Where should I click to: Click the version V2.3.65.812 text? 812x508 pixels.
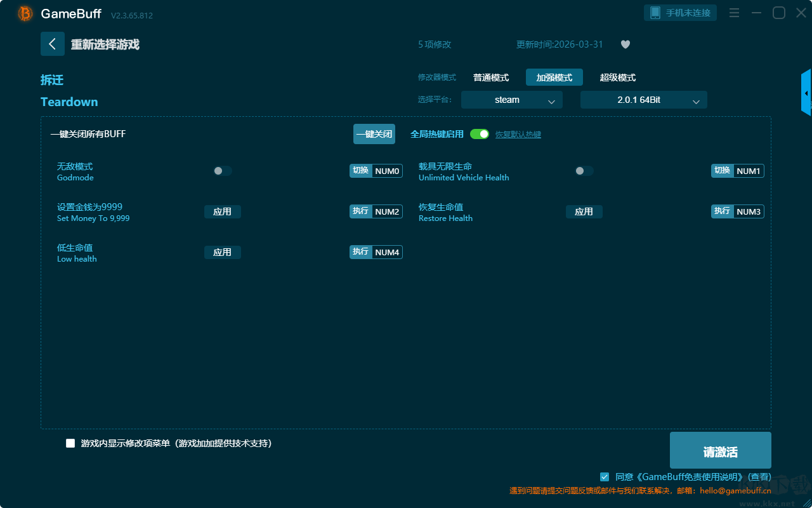(x=132, y=15)
